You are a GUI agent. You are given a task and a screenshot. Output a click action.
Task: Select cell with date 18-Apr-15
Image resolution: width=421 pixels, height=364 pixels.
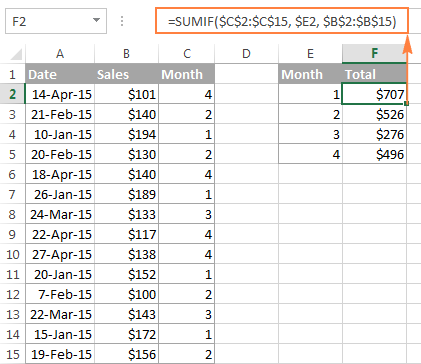coord(60,174)
